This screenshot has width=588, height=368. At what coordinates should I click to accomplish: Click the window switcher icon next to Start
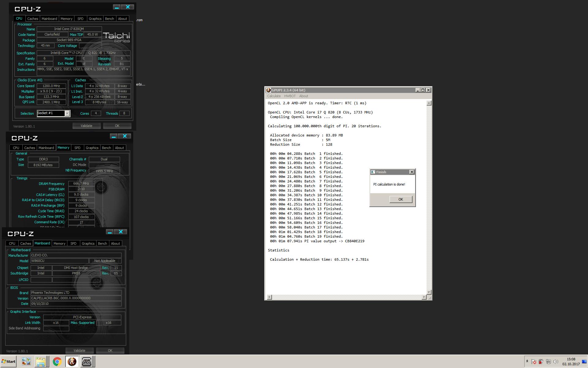(26, 362)
